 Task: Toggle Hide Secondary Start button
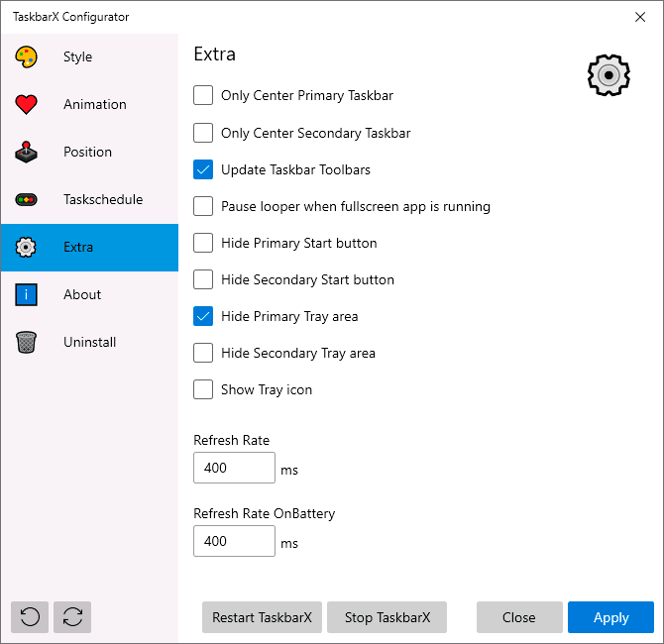click(x=203, y=279)
